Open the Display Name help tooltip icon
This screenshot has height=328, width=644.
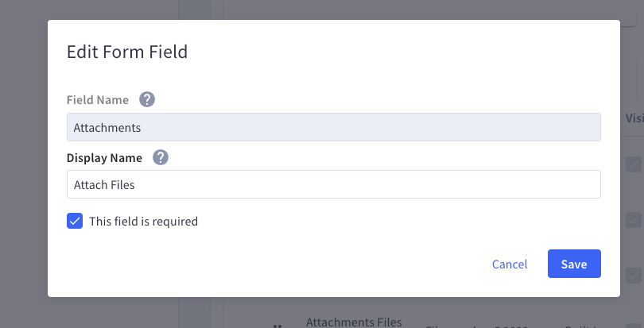pyautogui.click(x=161, y=157)
